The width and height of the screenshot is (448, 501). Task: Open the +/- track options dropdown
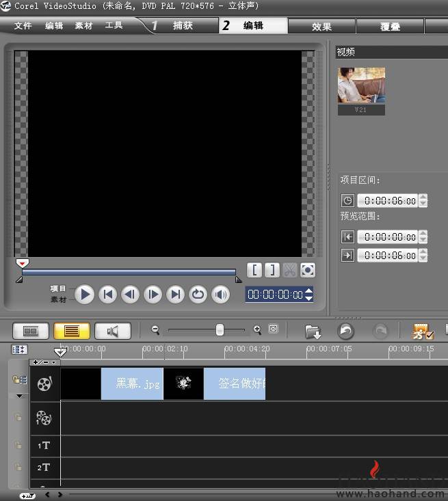(44, 362)
